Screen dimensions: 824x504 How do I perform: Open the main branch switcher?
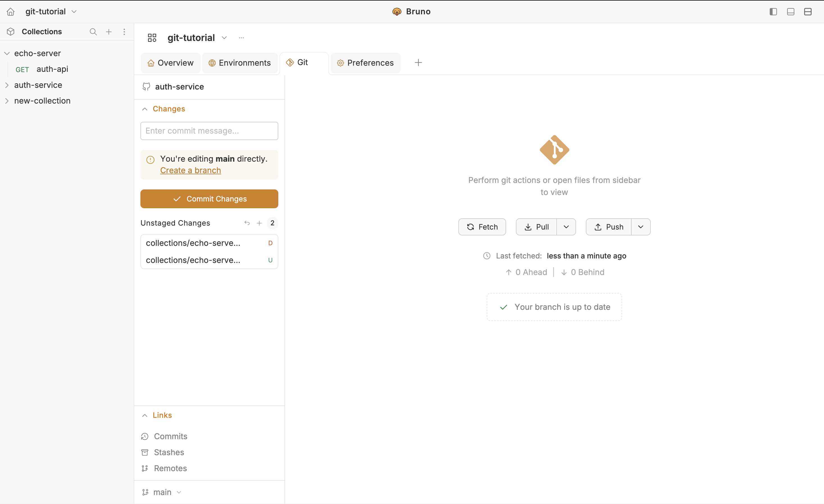162,492
